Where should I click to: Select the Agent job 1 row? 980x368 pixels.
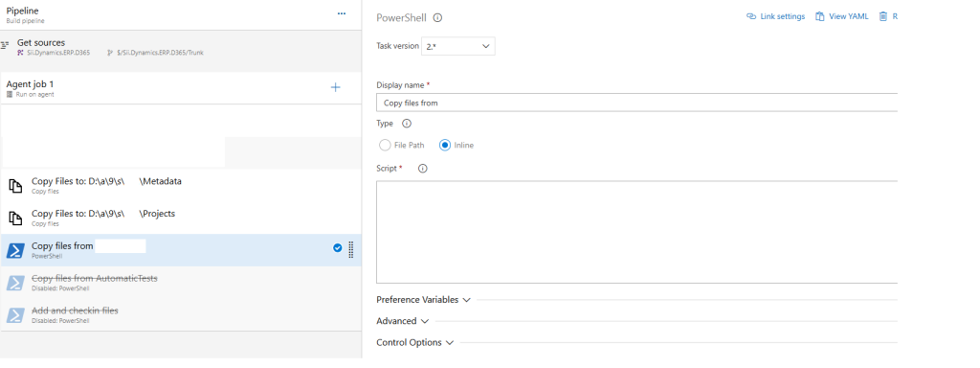181,87
